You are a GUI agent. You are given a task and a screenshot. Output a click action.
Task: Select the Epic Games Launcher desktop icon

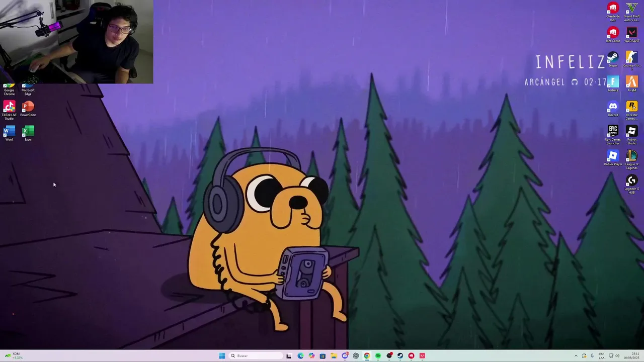pos(613,135)
